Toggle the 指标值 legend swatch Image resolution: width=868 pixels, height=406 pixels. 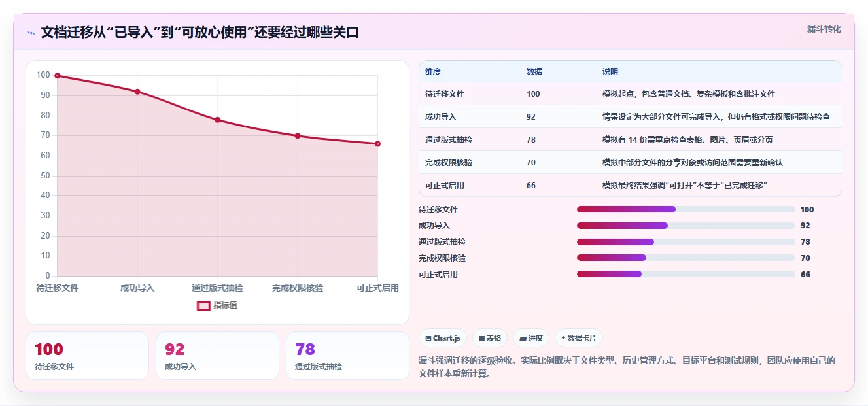tap(203, 305)
